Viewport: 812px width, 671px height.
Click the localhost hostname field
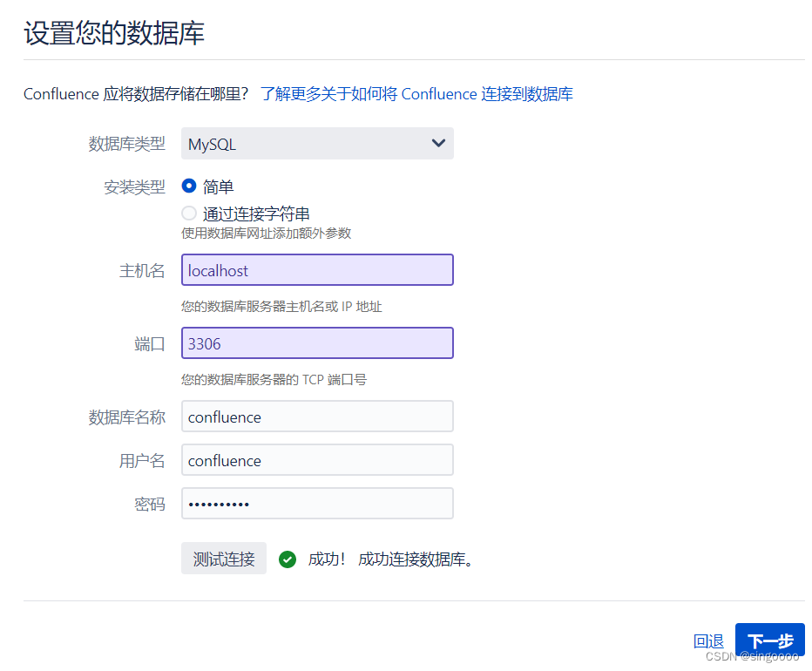pos(317,270)
